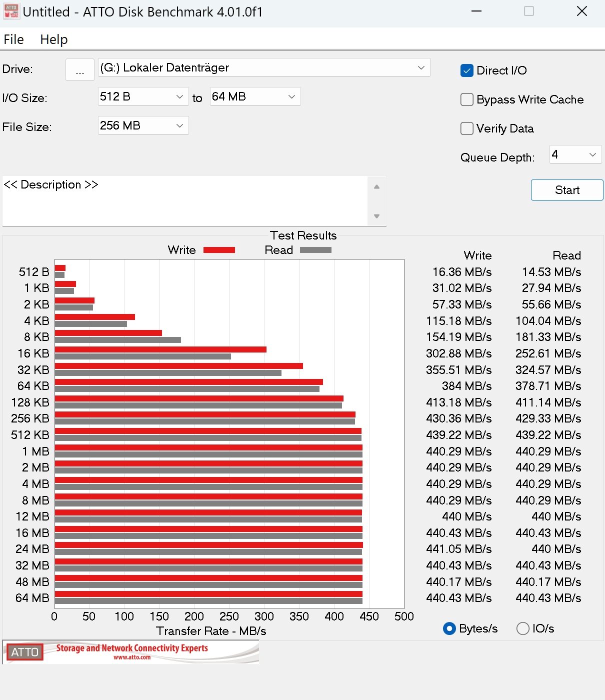Click the ATTO logo in the bottom banner
Image resolution: width=605 pixels, height=700 pixels.
tap(24, 652)
